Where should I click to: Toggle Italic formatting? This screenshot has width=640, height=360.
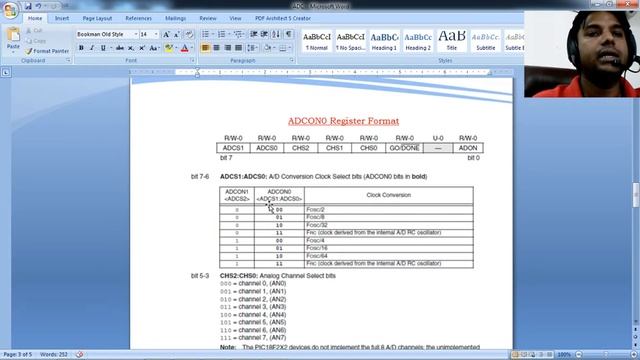point(92,48)
